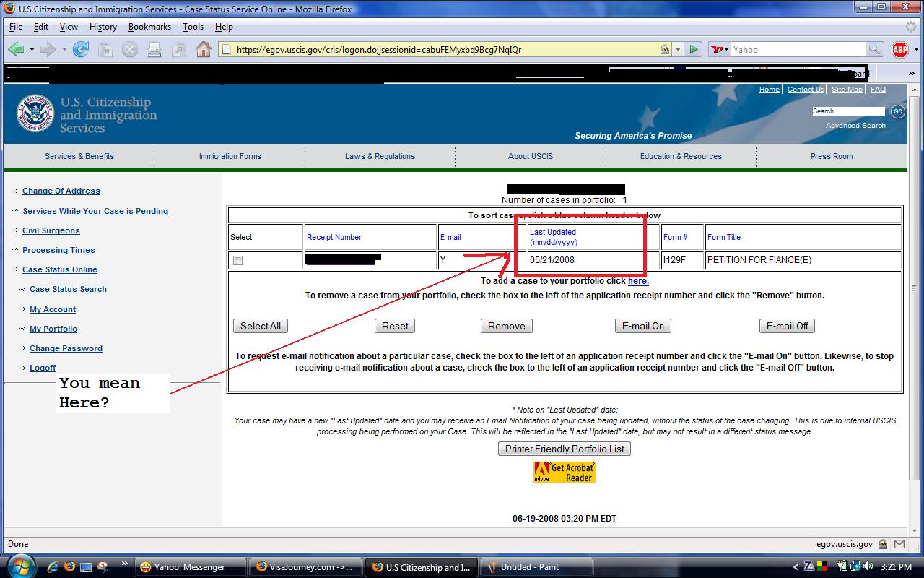Click Printer Friendly Portfolio List button

565,449
